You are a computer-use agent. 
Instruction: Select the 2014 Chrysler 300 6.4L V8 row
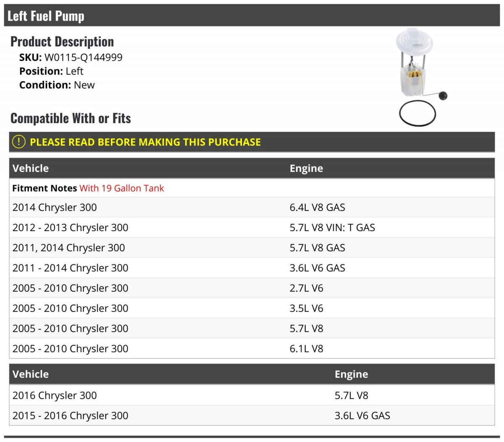[x=55, y=207]
